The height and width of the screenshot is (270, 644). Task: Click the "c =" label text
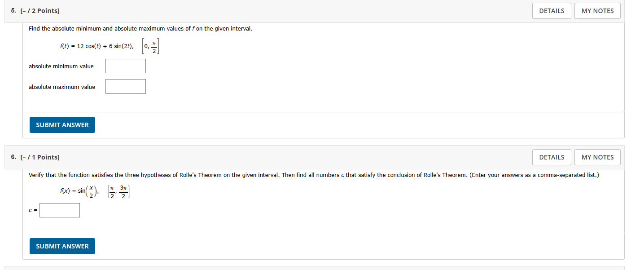pos(33,211)
